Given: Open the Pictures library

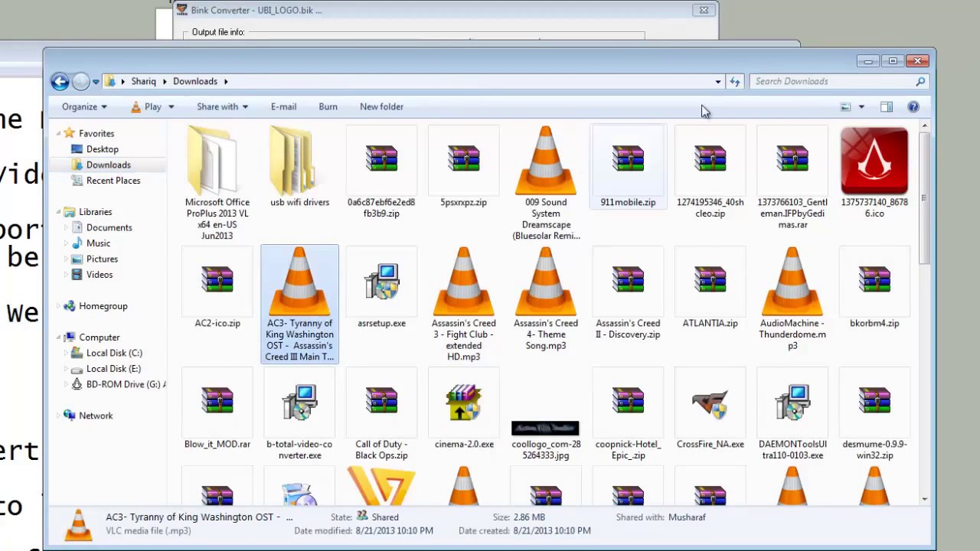Looking at the screenshot, I should pyautogui.click(x=102, y=259).
